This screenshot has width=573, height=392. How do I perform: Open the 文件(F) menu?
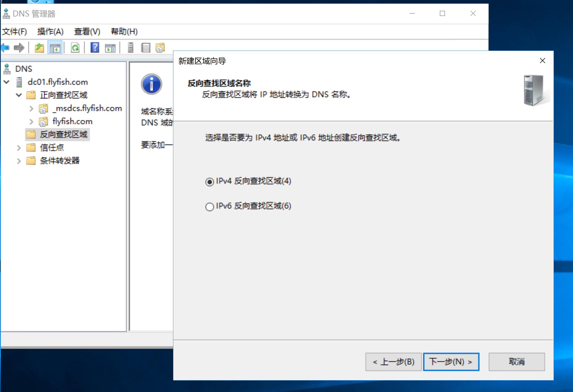(14, 31)
